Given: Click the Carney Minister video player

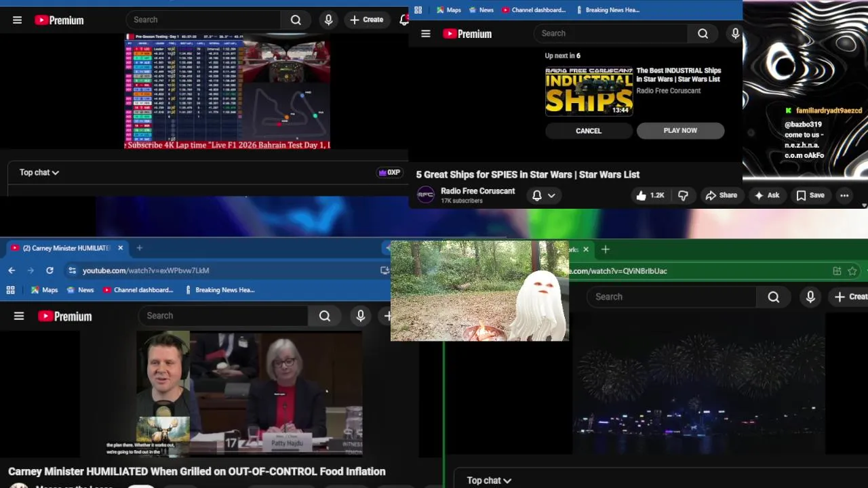Looking at the screenshot, I should [250, 394].
